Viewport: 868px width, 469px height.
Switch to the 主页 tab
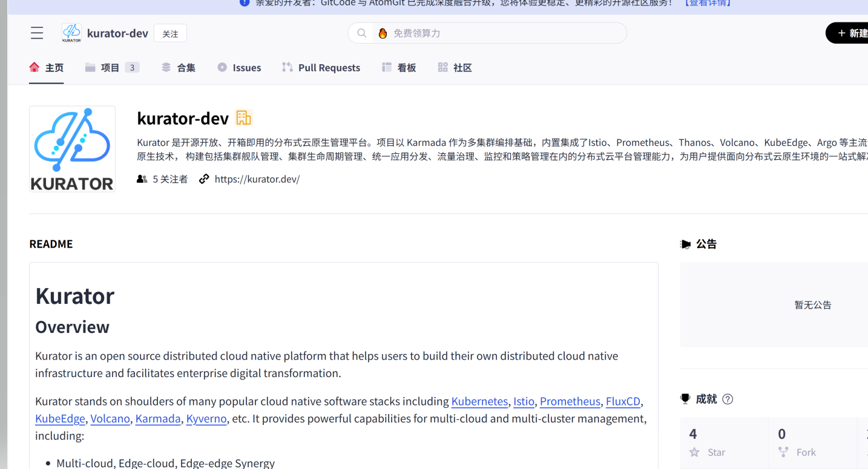coord(47,68)
